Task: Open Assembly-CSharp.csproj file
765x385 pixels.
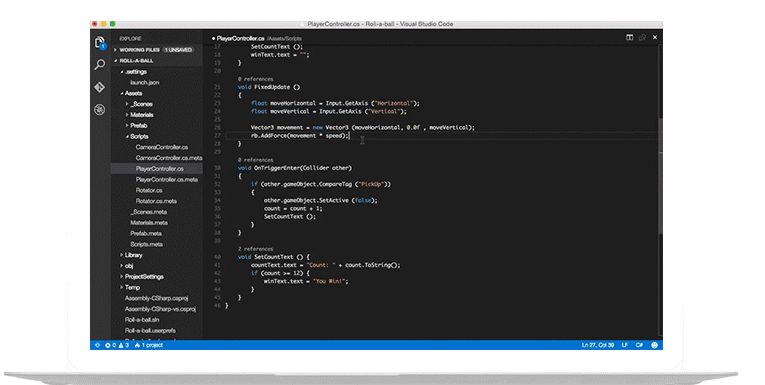Action: [156, 298]
